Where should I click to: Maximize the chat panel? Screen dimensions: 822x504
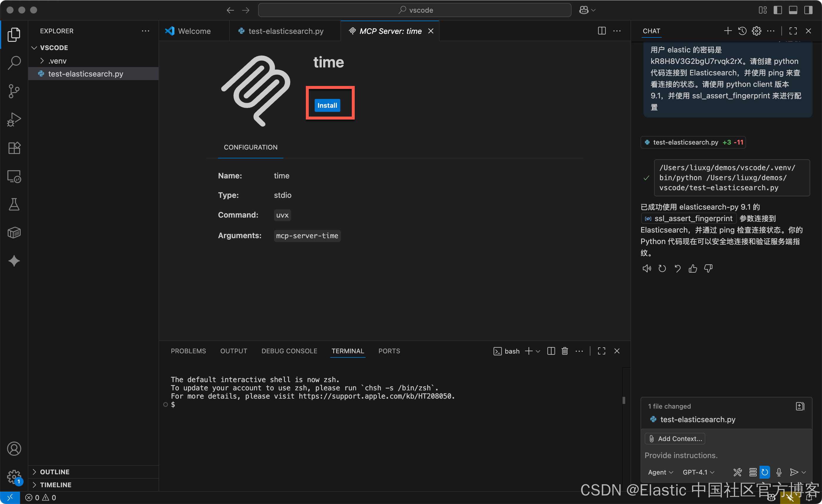[x=793, y=31]
